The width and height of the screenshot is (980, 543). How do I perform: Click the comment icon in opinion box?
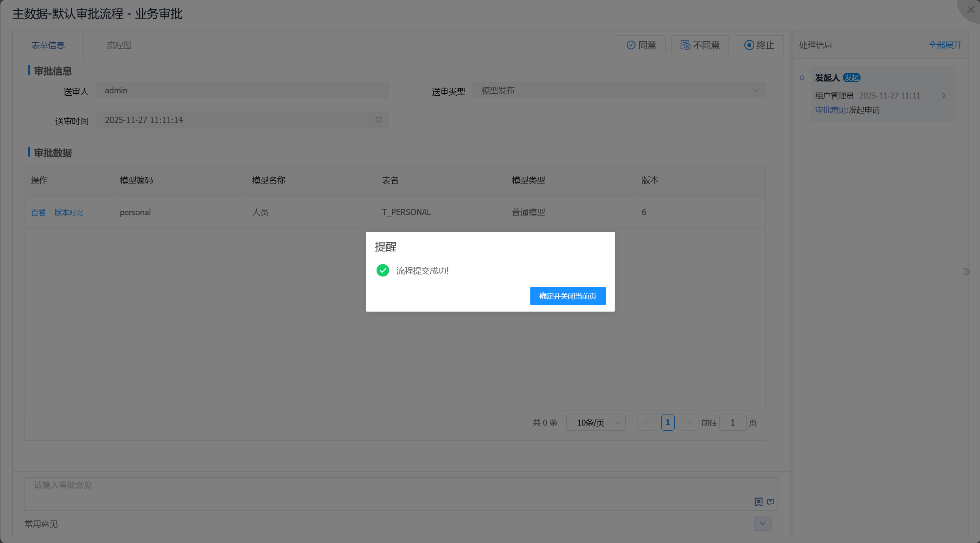coord(770,501)
